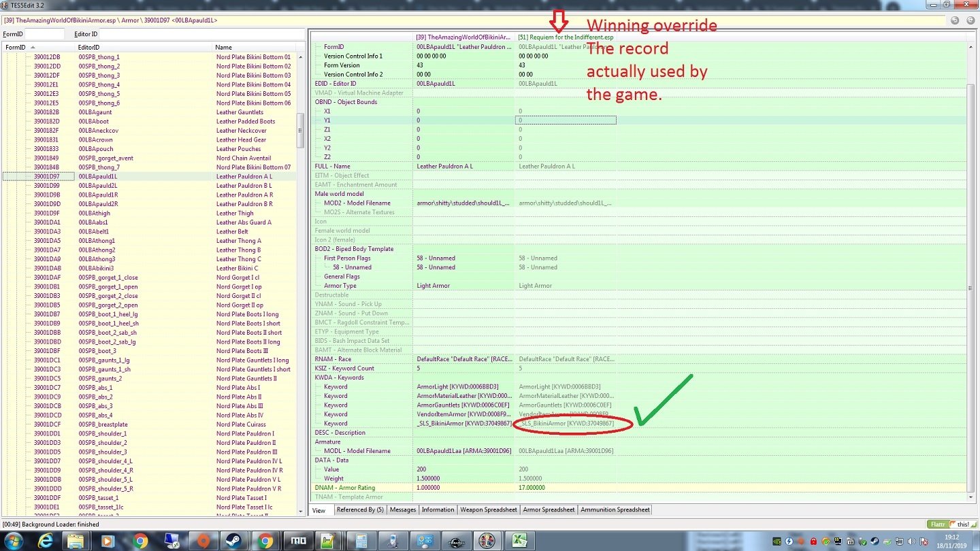Viewport: 980px width, 551px height.
Task: Click the Flattr button
Action: coord(936,524)
